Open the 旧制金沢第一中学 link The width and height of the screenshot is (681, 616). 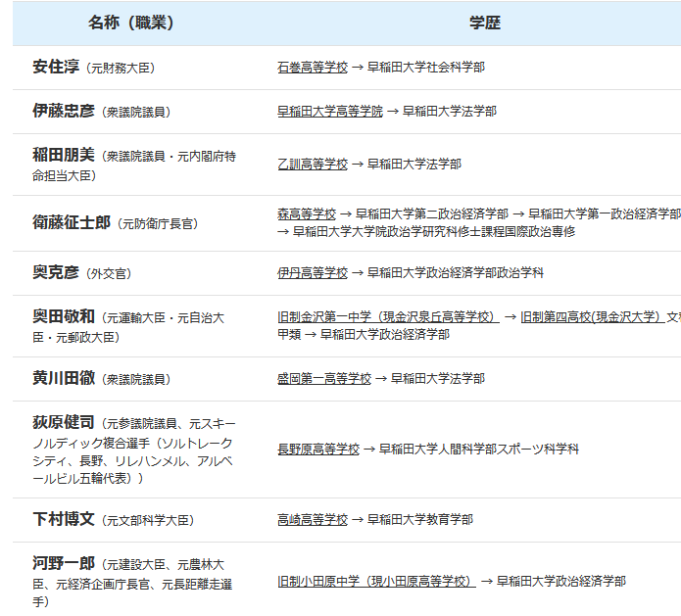click(x=388, y=317)
